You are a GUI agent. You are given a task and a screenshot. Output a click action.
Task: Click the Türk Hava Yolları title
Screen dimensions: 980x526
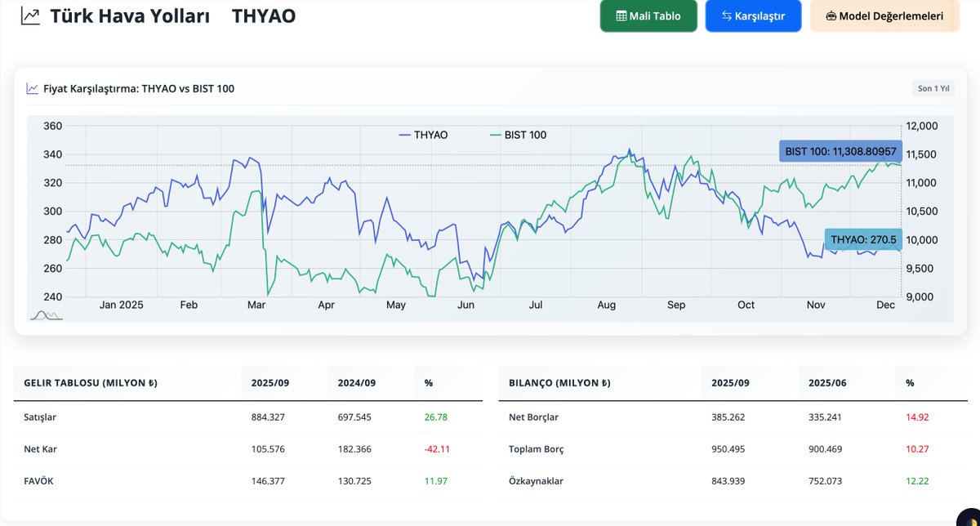click(x=129, y=16)
